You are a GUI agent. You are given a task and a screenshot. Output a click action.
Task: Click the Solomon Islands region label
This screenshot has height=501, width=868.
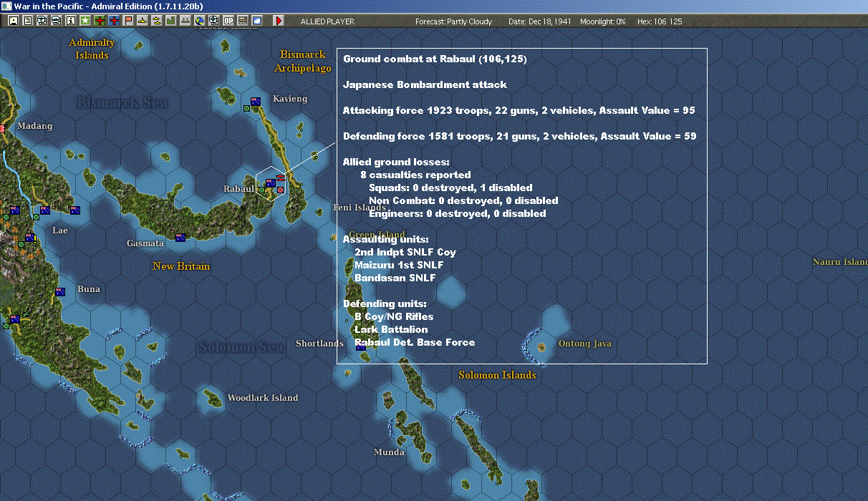point(497,375)
